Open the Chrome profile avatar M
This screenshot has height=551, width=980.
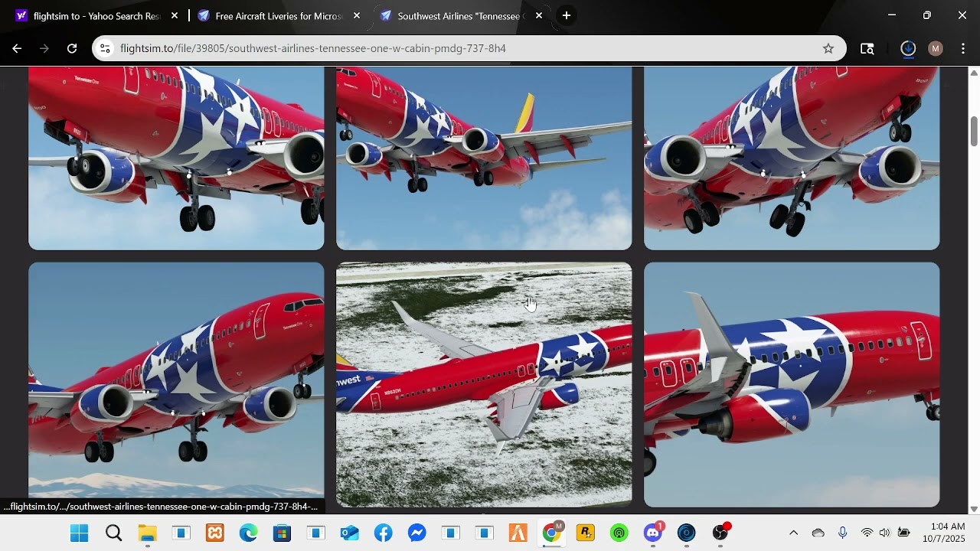tap(936, 48)
